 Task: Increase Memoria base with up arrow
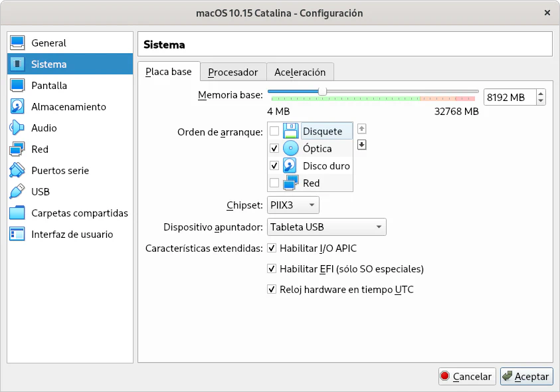pyautogui.click(x=541, y=94)
